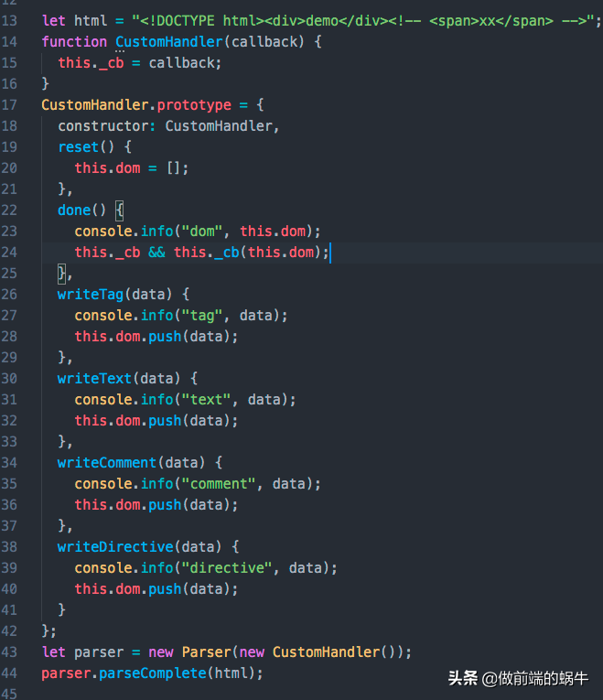This screenshot has width=603, height=700.
Task: Click the highlighted closing brace on line 25
Action: tap(62, 274)
